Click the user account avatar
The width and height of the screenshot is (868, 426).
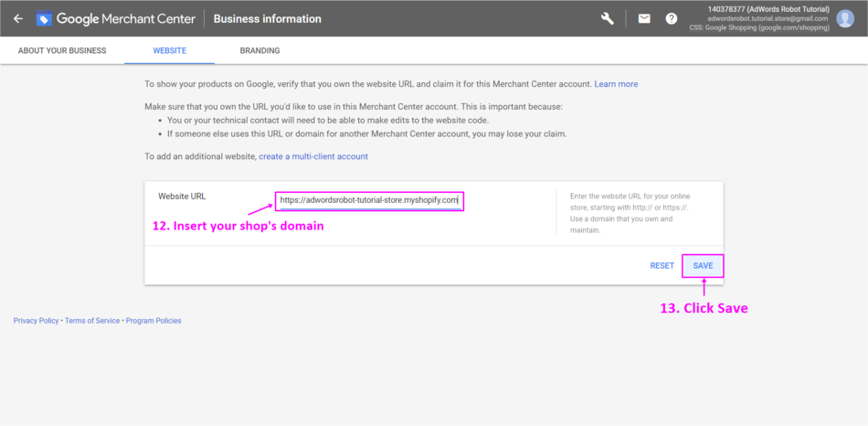click(x=845, y=18)
